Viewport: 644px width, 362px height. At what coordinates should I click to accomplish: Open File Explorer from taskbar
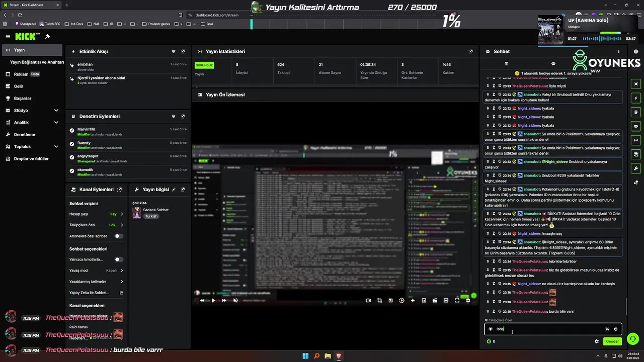point(328,356)
